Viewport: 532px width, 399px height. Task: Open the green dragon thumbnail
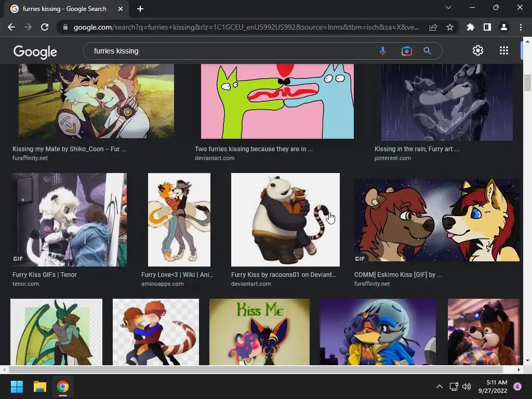[56, 332]
